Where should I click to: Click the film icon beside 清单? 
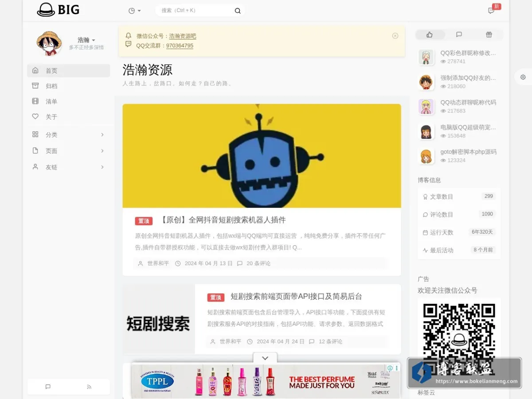(x=35, y=101)
